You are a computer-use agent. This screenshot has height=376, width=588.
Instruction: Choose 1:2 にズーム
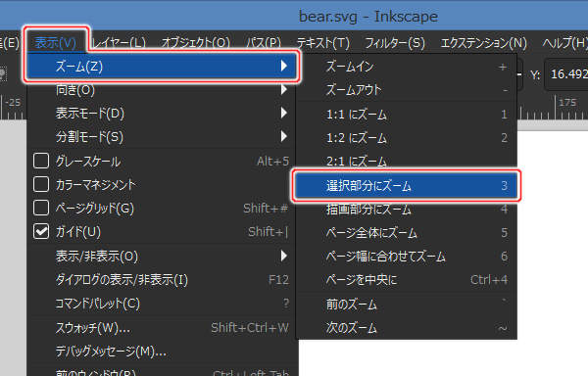[407, 138]
